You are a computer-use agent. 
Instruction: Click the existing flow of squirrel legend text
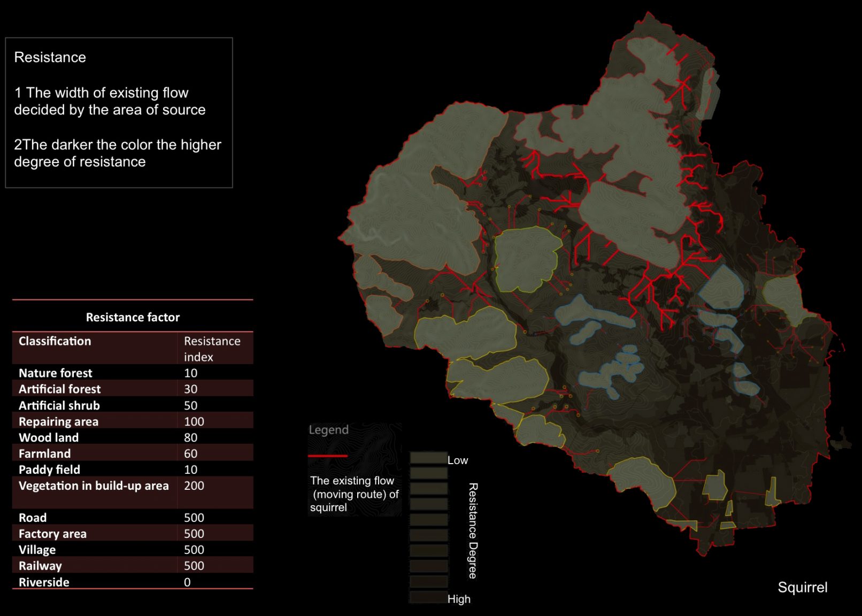[354, 494]
